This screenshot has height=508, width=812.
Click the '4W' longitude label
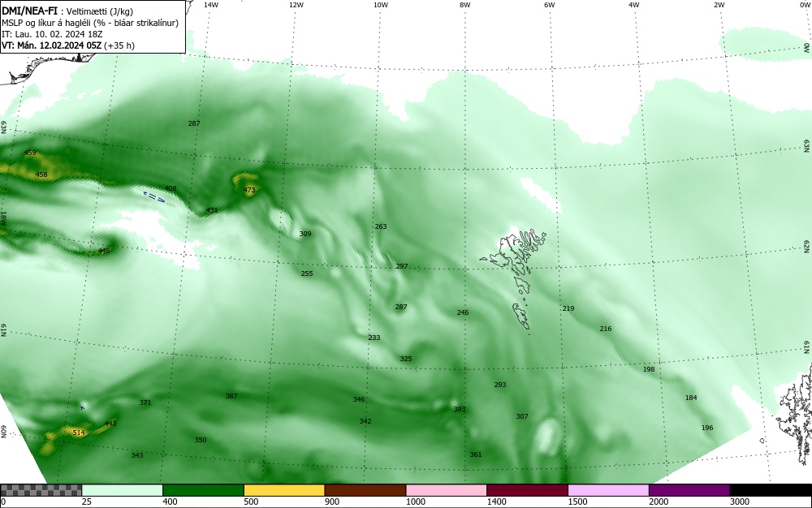click(634, 5)
